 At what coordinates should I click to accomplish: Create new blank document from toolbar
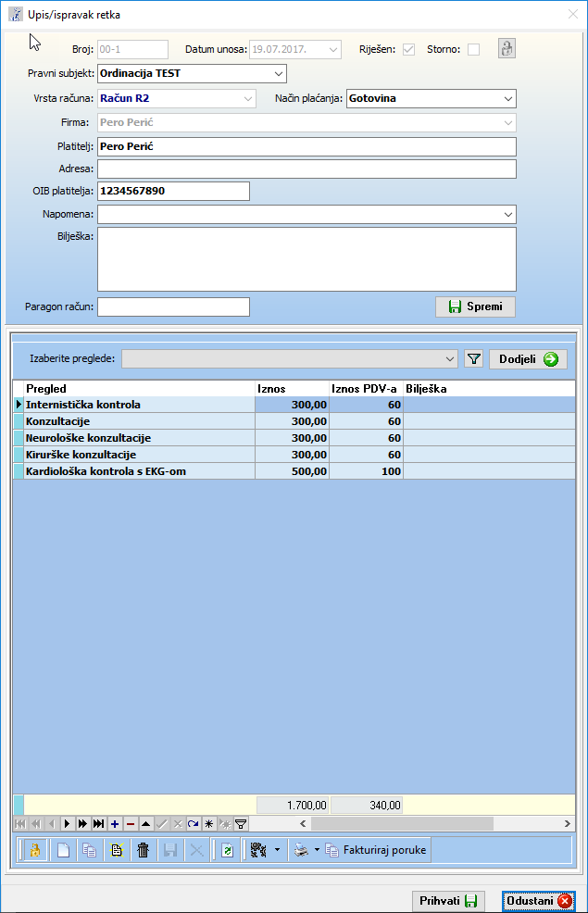click(63, 850)
